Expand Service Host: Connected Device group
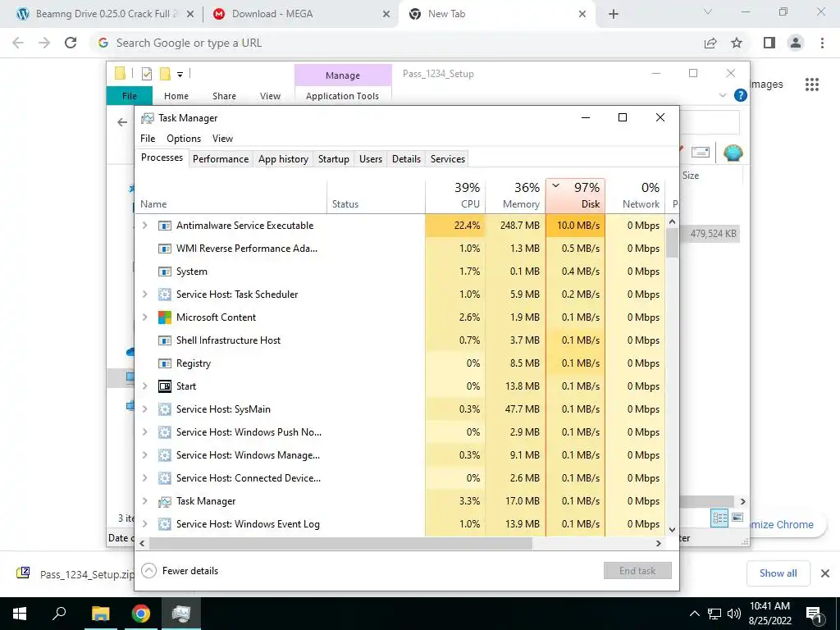This screenshot has width=840, height=630. pos(144,478)
